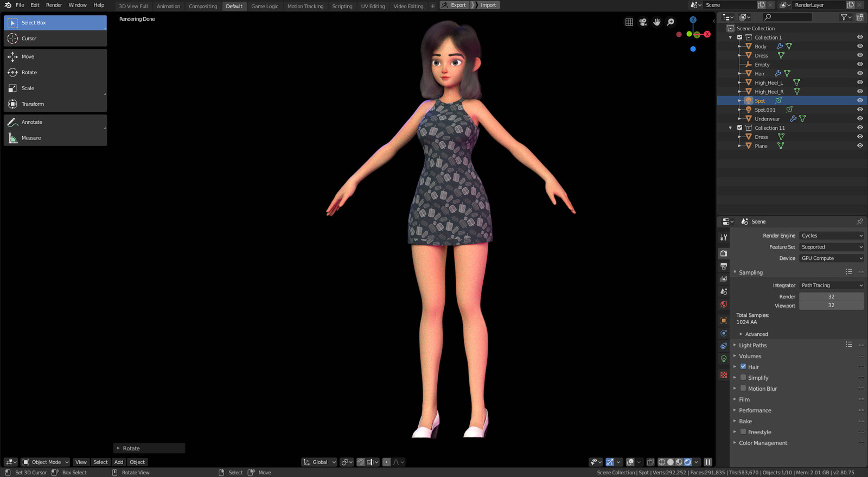868x477 pixels.
Task: Click the pause render preview button
Action: point(708,462)
